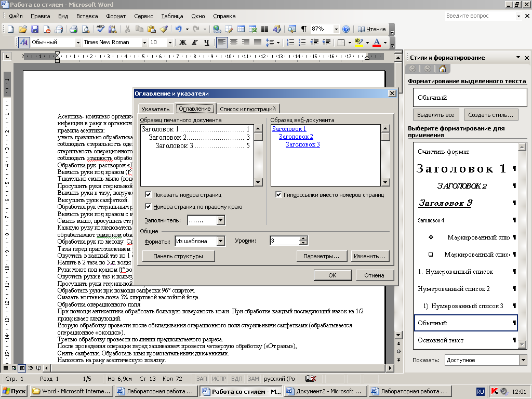Open the style name dropdown (Обычный)
532x399 pixels.
[78, 43]
